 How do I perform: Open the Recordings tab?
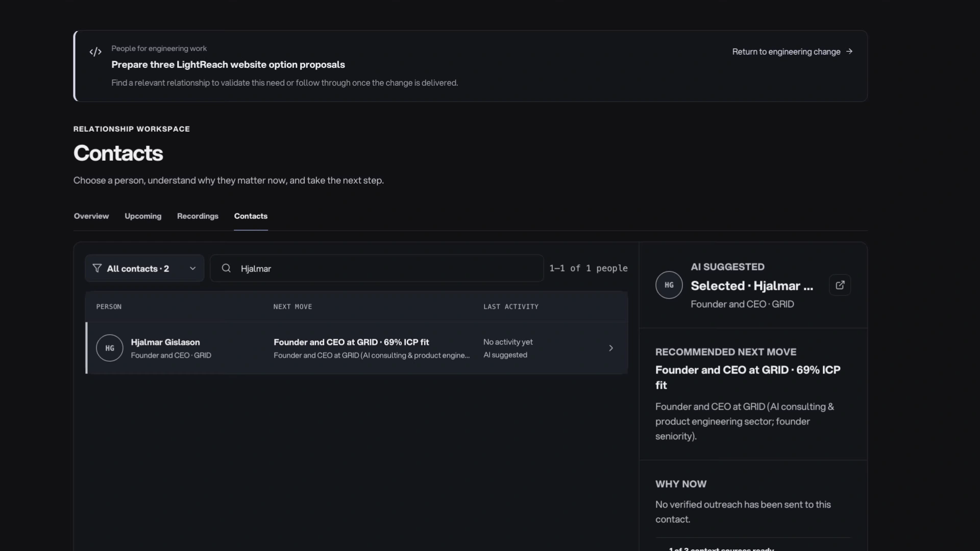point(198,216)
